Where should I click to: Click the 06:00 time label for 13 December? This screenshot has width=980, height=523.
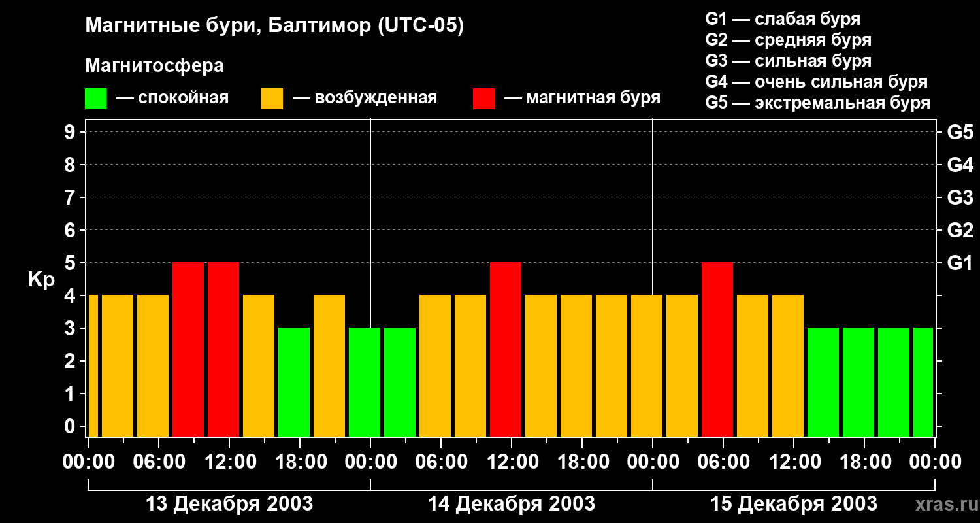coord(159,462)
